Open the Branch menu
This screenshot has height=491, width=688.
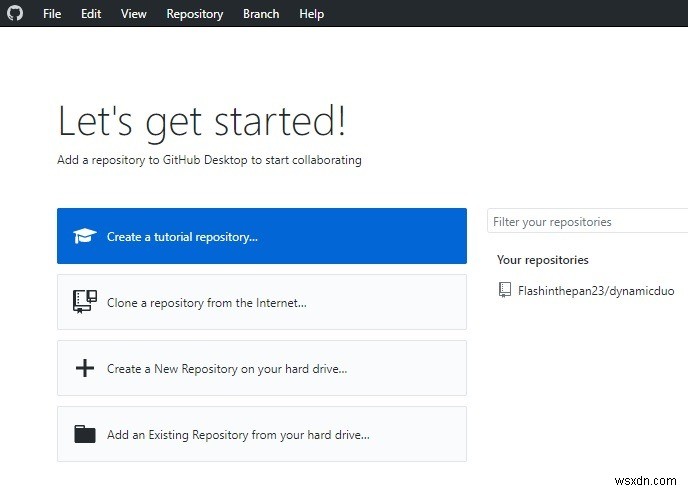(261, 14)
